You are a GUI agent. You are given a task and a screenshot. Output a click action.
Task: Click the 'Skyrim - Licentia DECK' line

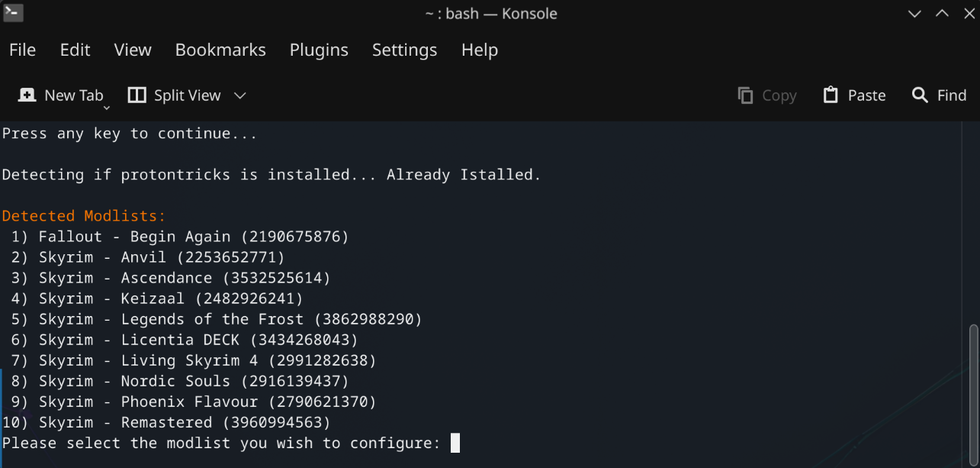185,340
